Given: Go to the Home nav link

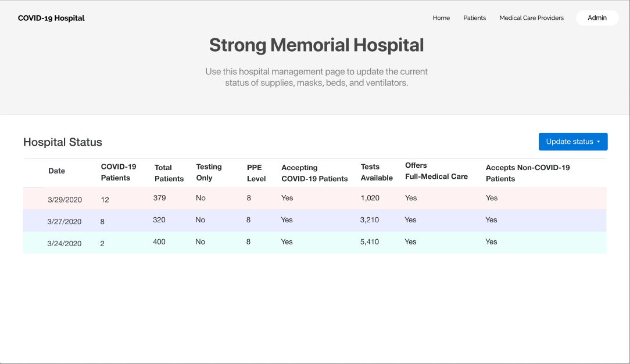Looking at the screenshot, I should (441, 18).
